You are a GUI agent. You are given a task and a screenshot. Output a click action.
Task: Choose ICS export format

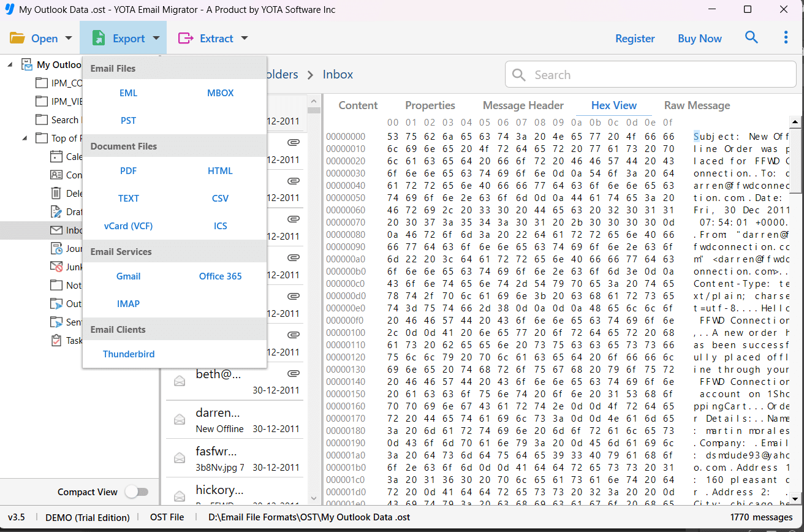[221, 226]
